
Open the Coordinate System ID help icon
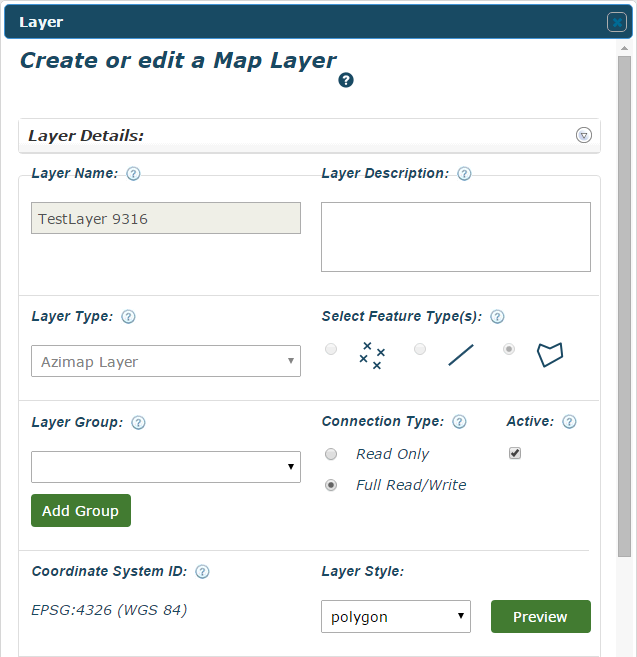pyautogui.click(x=202, y=572)
